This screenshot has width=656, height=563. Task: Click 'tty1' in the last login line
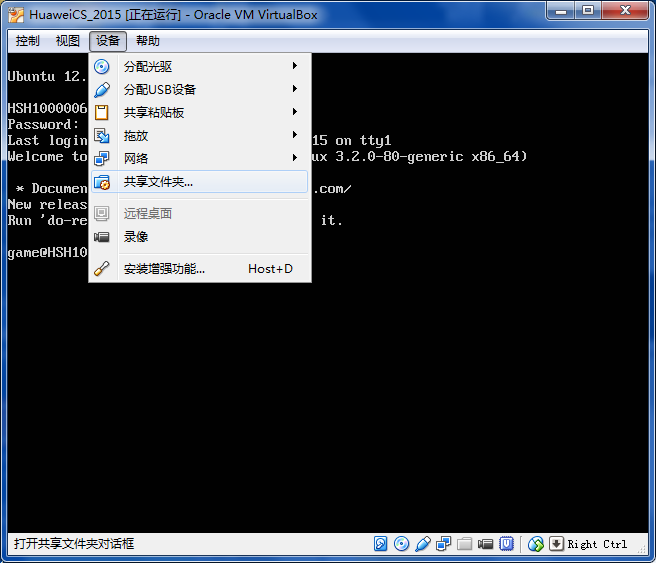point(375,141)
